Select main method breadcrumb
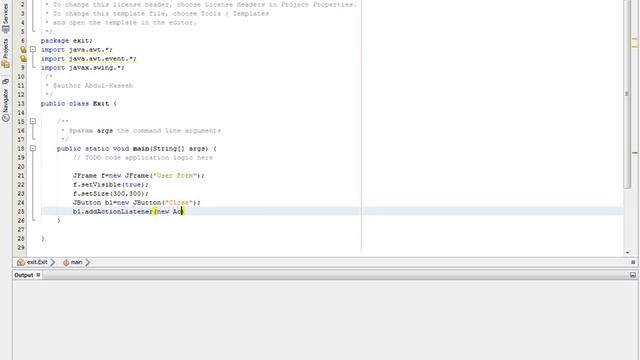640x360 pixels. tap(76, 262)
